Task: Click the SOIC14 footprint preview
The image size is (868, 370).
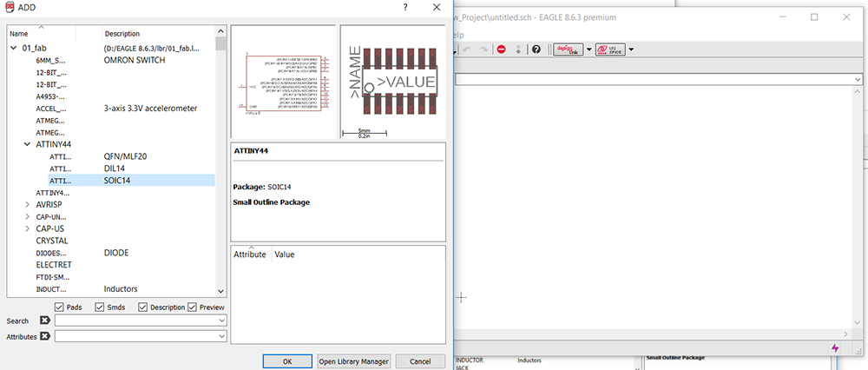Action: coord(393,82)
